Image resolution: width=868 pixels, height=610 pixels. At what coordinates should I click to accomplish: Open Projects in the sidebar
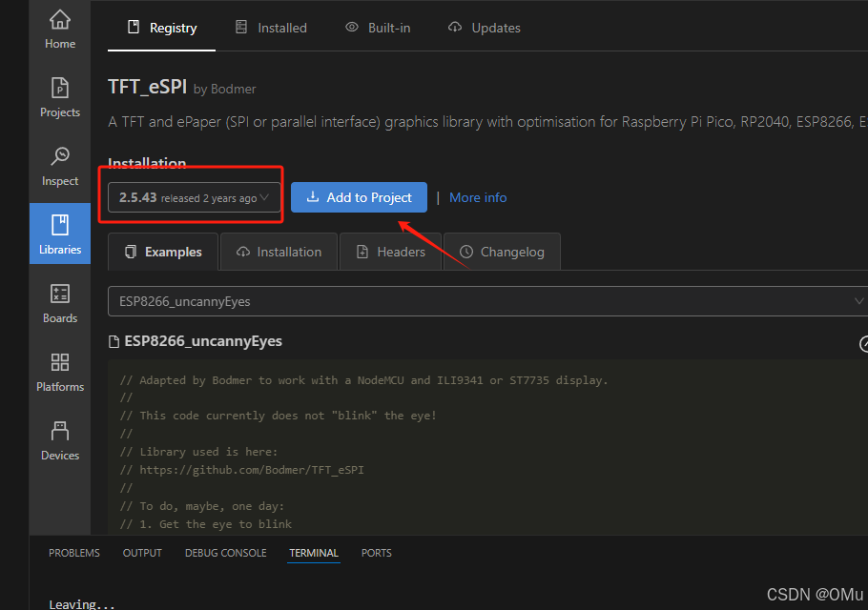point(60,98)
